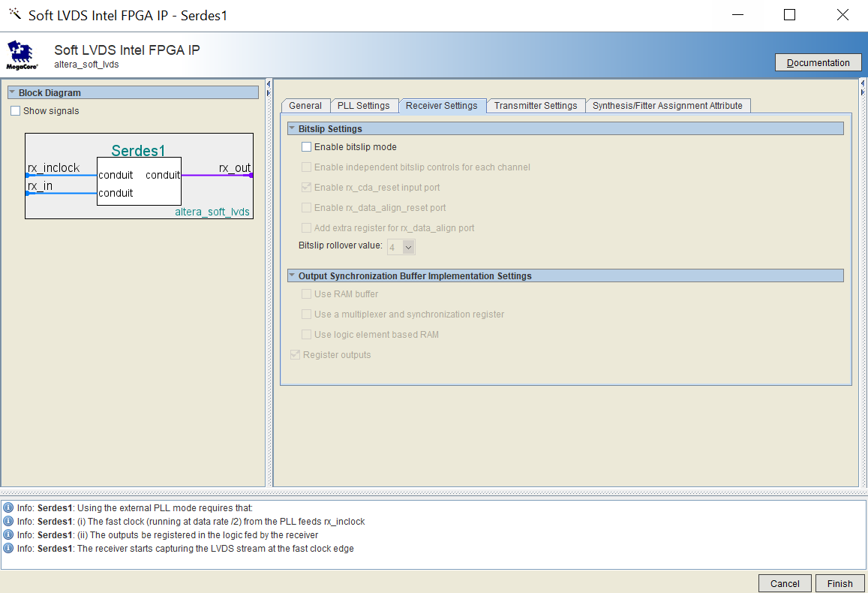Click the Finish button

pyautogui.click(x=839, y=583)
